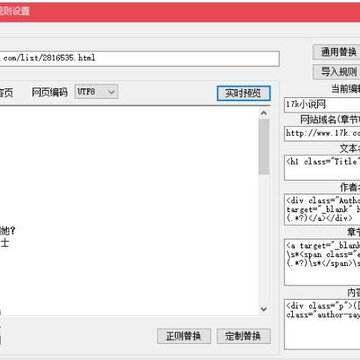Click the h1 class="Title" rule box

[x=322, y=168]
